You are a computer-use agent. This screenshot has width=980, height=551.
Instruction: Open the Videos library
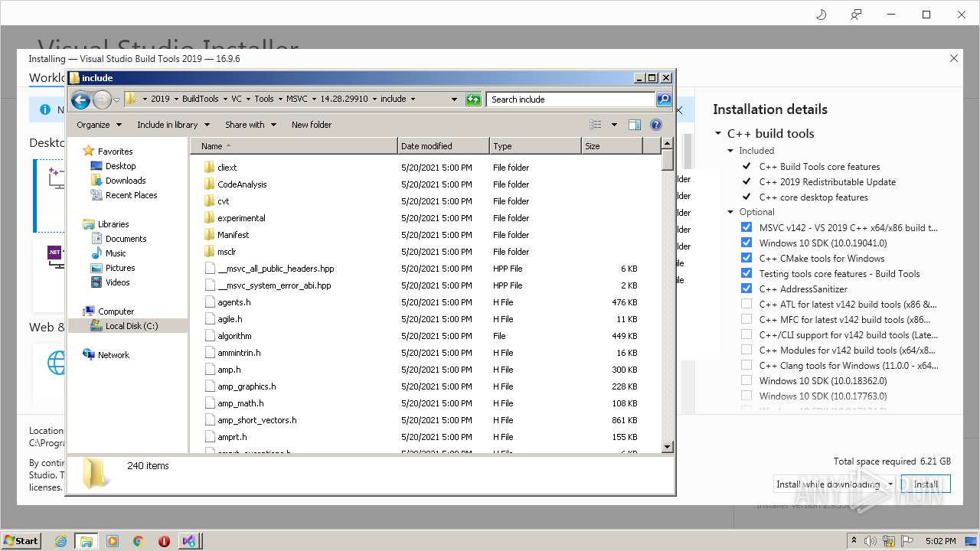pos(117,282)
